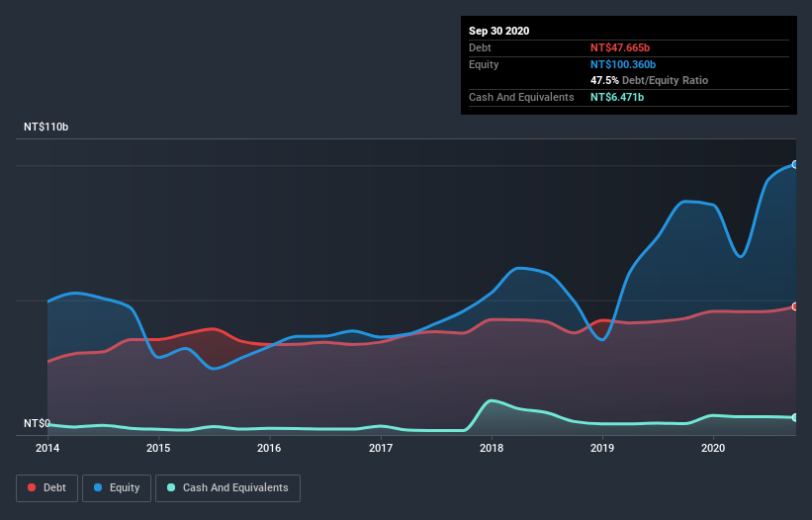
Task: Click the Sep 30 2020 tooltip date
Action: click(x=499, y=31)
